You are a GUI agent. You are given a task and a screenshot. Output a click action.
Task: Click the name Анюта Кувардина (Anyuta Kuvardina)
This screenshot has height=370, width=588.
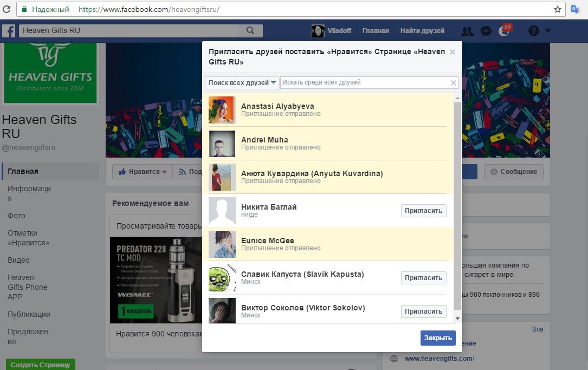312,173
